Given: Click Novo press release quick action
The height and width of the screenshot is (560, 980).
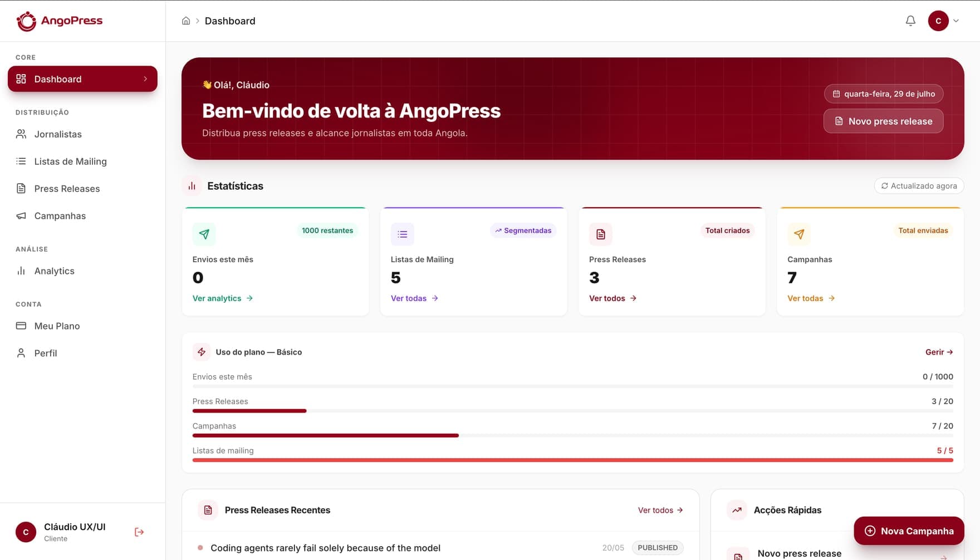Looking at the screenshot, I should pyautogui.click(x=799, y=553).
